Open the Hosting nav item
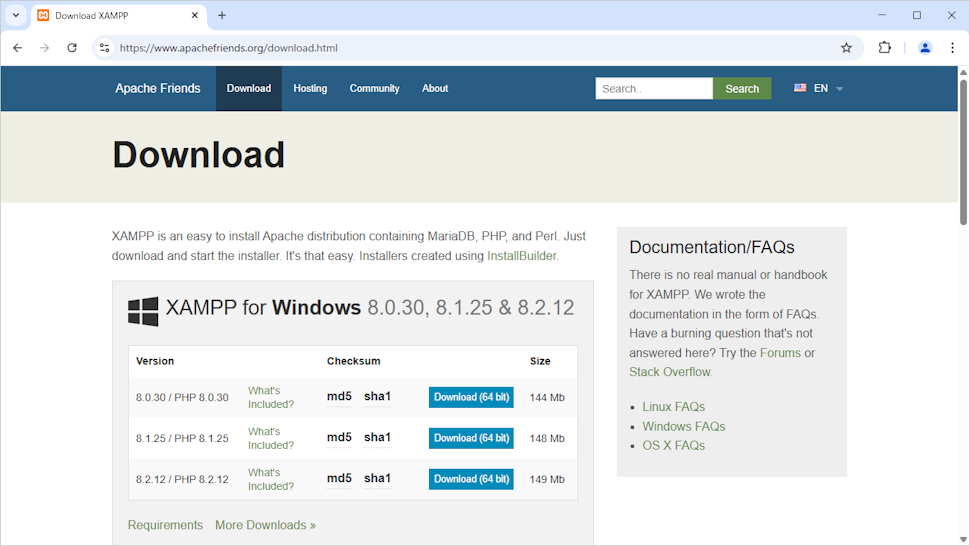The height and width of the screenshot is (546, 970). (310, 88)
